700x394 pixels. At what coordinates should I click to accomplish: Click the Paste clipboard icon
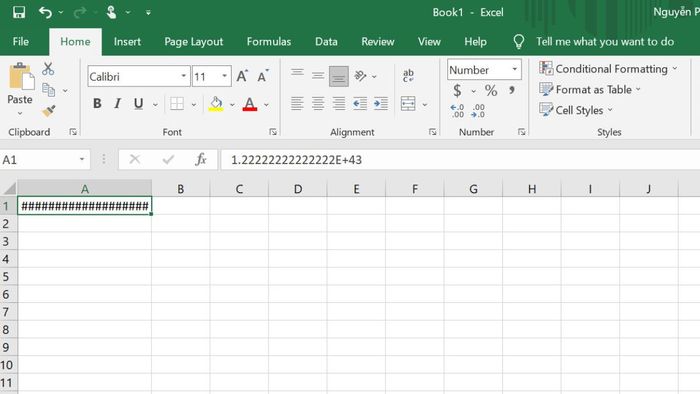(21, 76)
